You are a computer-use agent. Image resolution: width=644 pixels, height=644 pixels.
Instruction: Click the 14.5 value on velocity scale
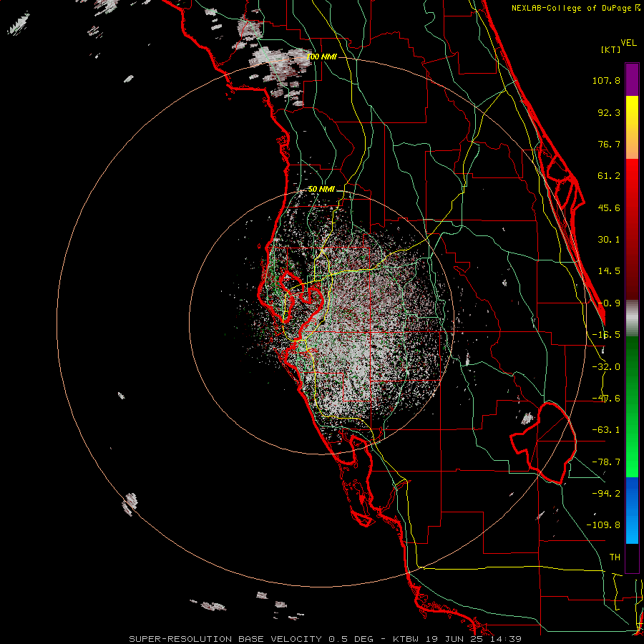(x=609, y=271)
